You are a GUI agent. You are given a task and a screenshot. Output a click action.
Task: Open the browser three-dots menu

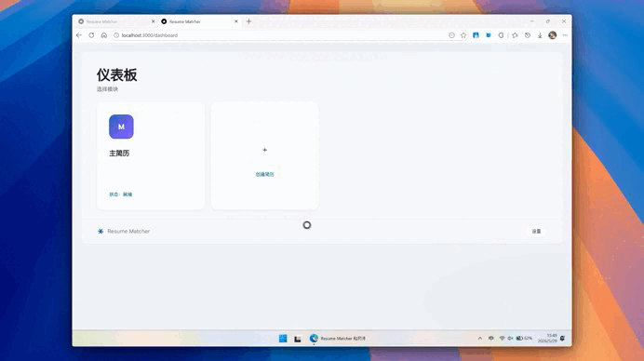(565, 35)
